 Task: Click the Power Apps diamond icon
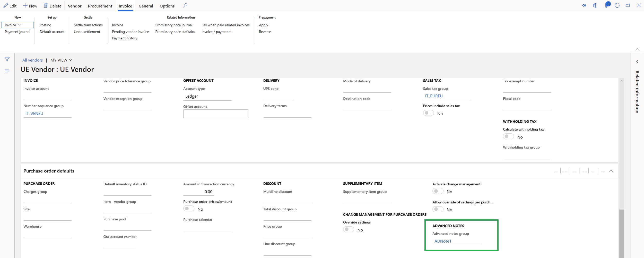[x=584, y=5]
